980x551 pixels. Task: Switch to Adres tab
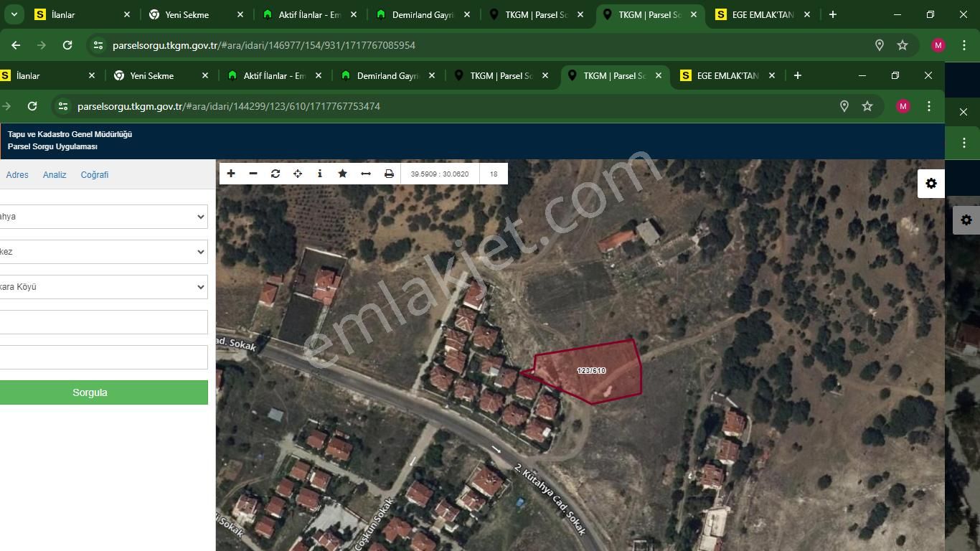click(x=17, y=174)
